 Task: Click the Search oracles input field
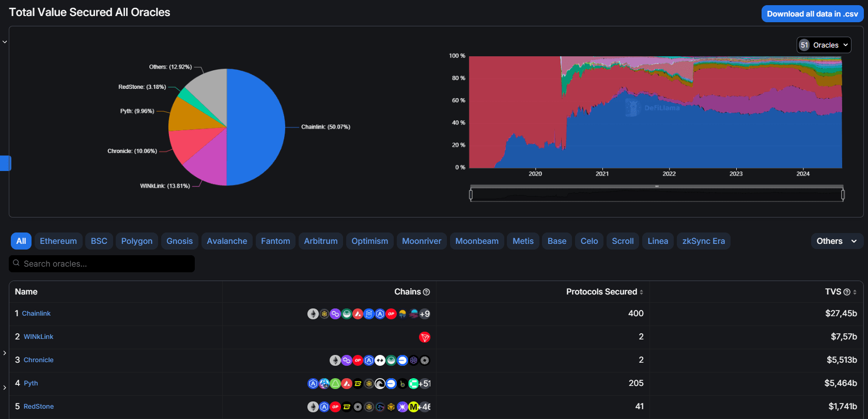click(x=102, y=263)
